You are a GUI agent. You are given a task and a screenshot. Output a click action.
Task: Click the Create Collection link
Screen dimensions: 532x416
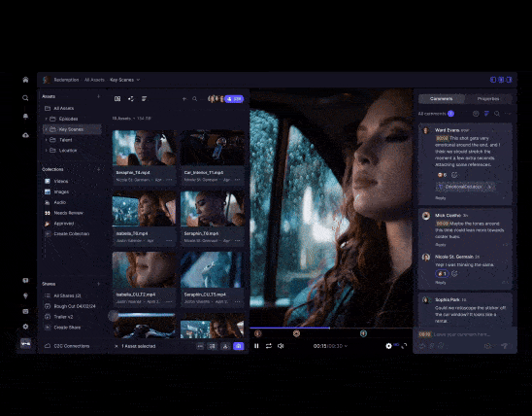(72, 233)
